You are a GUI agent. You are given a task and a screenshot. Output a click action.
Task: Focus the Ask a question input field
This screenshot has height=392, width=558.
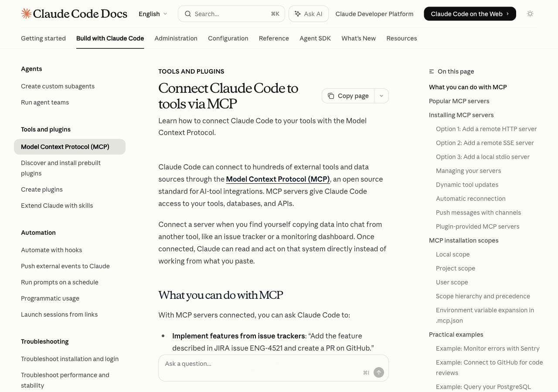coord(262,364)
